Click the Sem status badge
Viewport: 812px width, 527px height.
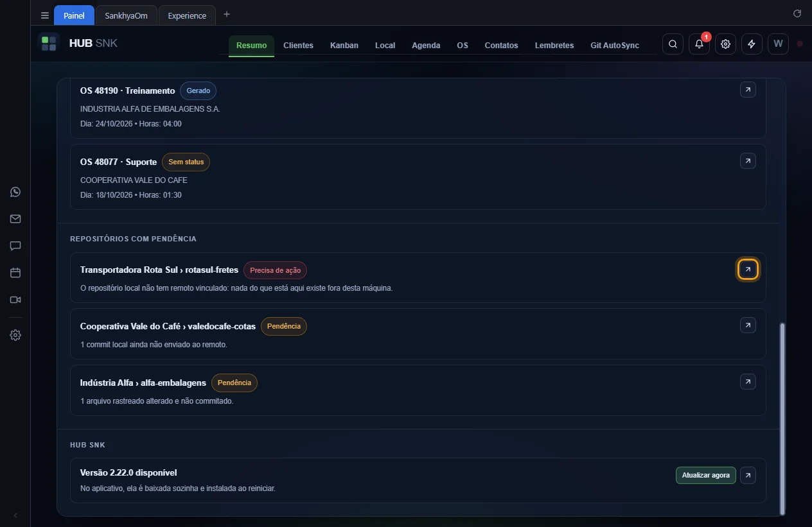(186, 162)
